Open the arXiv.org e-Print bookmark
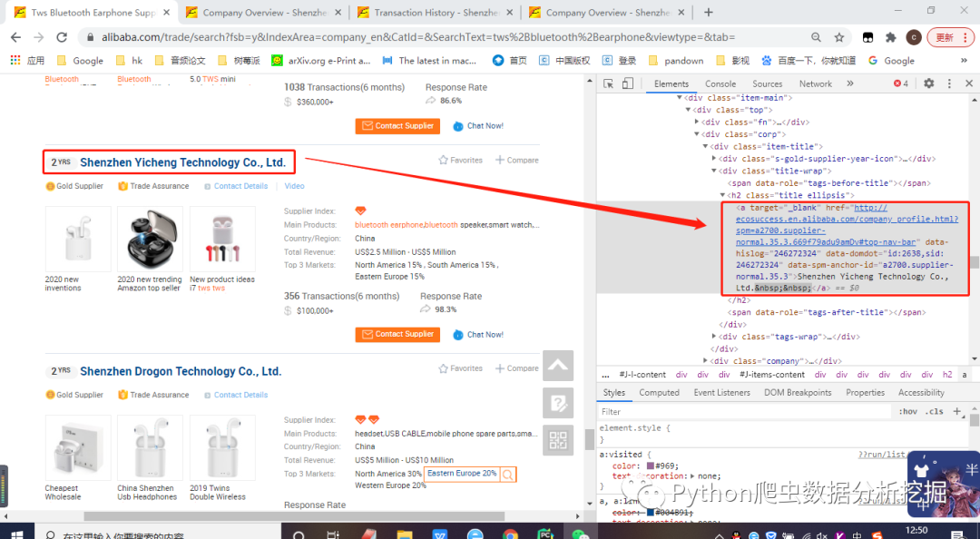The image size is (980, 539). coord(320,61)
